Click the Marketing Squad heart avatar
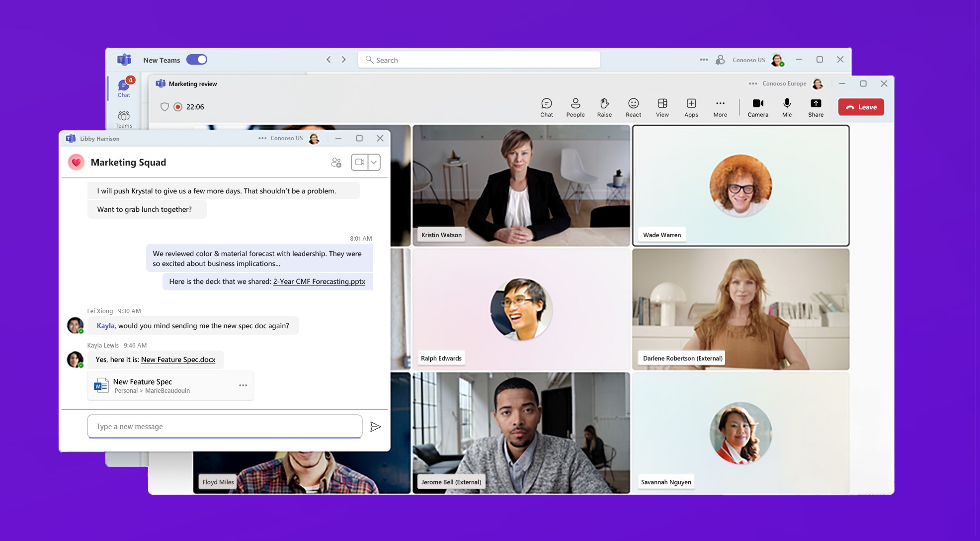The width and height of the screenshot is (980, 541). click(x=76, y=162)
